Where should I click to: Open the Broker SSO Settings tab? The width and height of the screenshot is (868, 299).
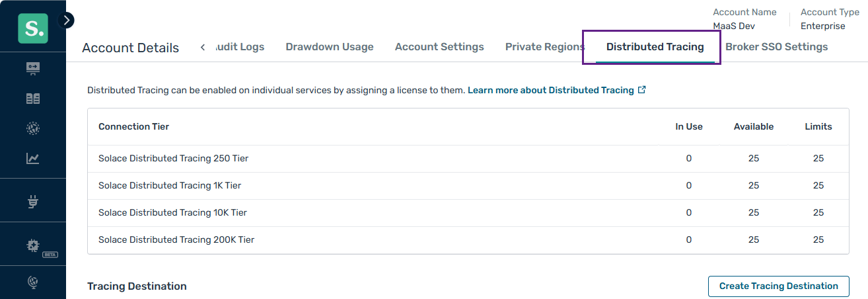[776, 47]
